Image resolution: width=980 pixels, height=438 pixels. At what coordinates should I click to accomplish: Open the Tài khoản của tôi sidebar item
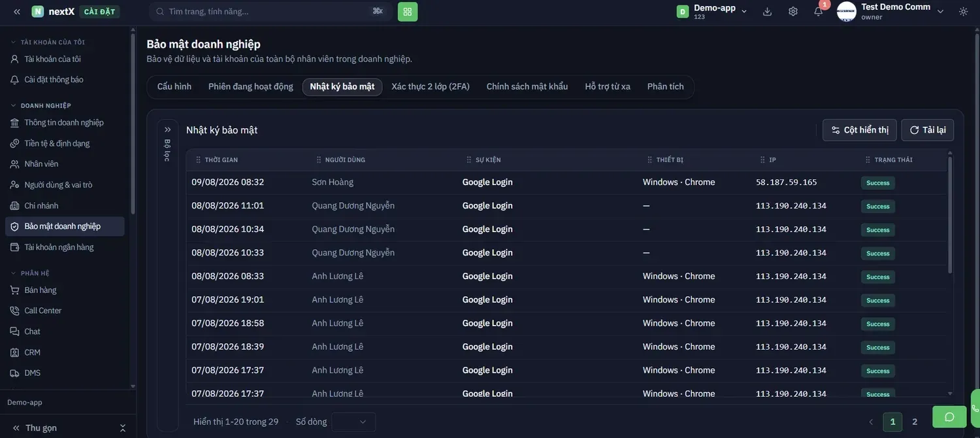pos(65,59)
